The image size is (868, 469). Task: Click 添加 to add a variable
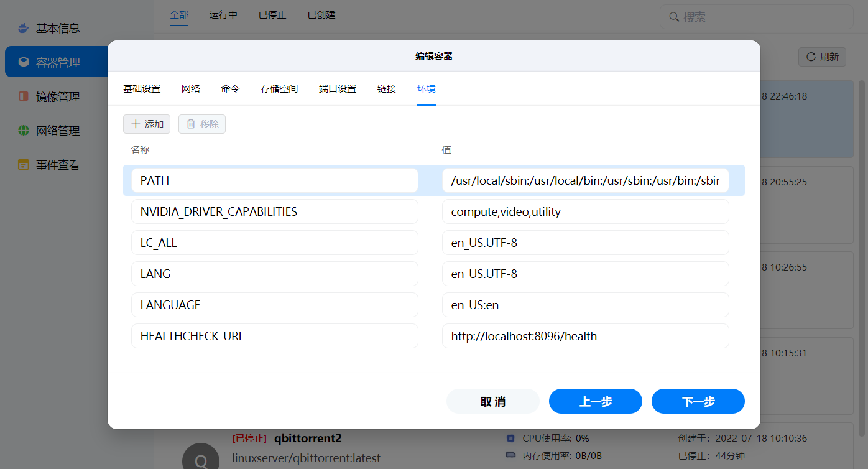(147, 124)
